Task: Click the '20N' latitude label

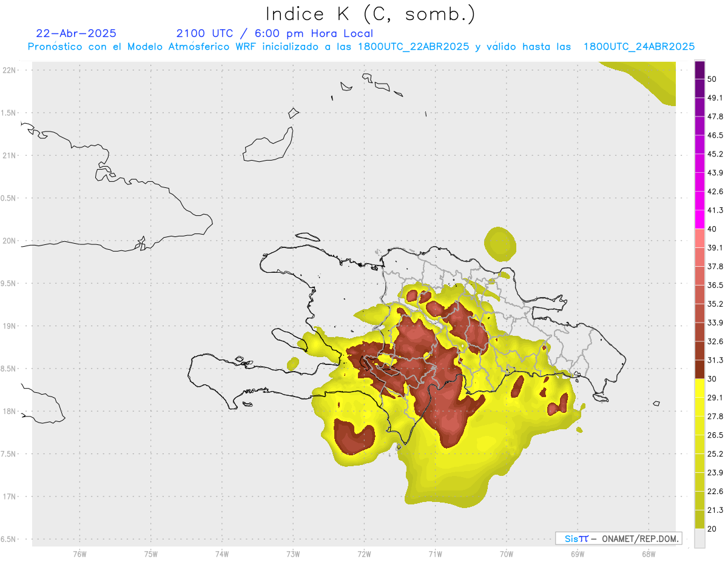Action: [10, 241]
